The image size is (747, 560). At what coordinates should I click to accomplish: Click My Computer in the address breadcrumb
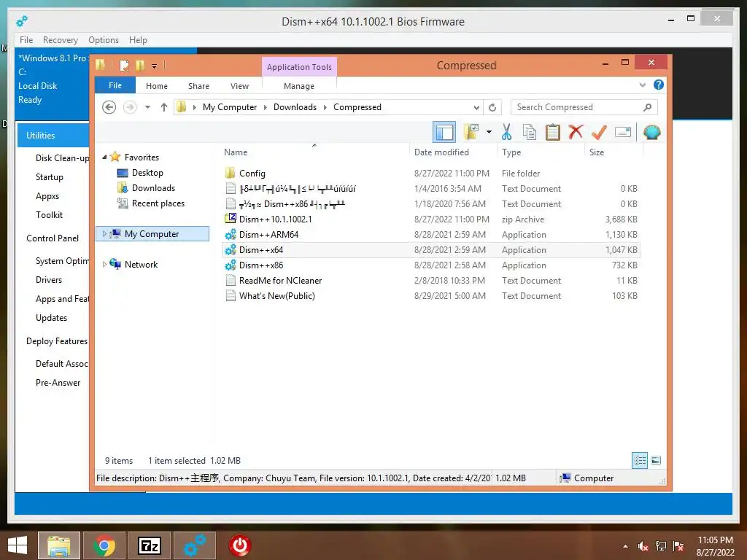[x=230, y=107]
